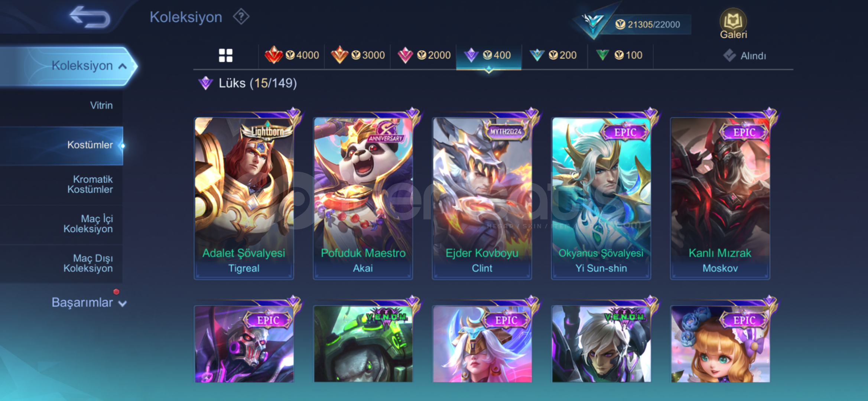Viewport: 868px width, 401px height.
Task: Filter by the orange 3000 gem tier
Action: point(357,55)
